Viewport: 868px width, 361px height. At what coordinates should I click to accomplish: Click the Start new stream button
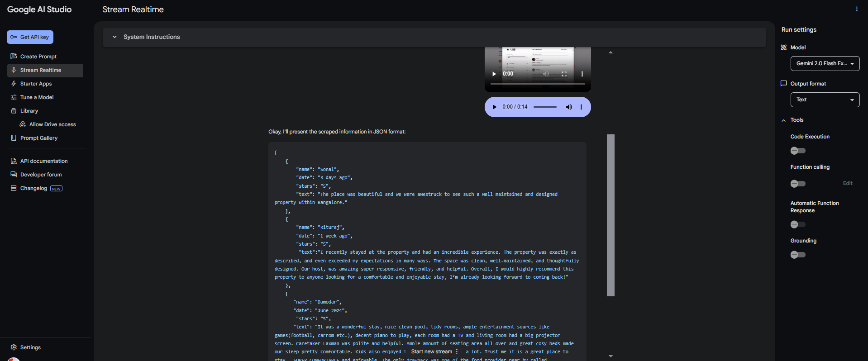(431, 351)
